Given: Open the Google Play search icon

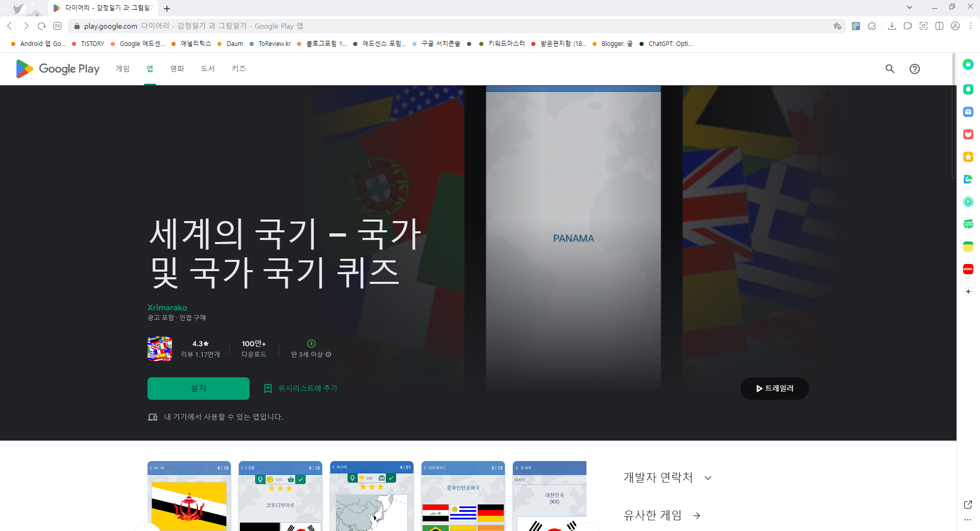Looking at the screenshot, I should tap(890, 69).
